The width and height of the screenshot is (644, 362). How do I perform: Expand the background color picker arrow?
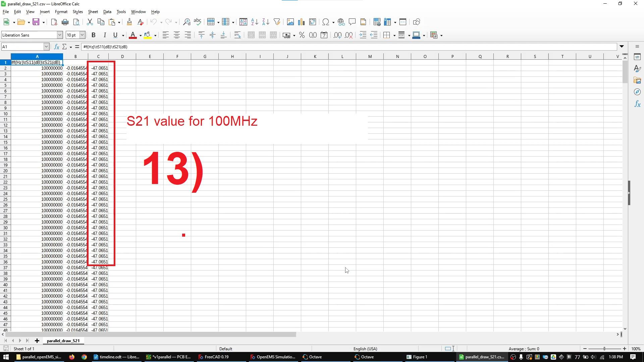tap(155, 35)
